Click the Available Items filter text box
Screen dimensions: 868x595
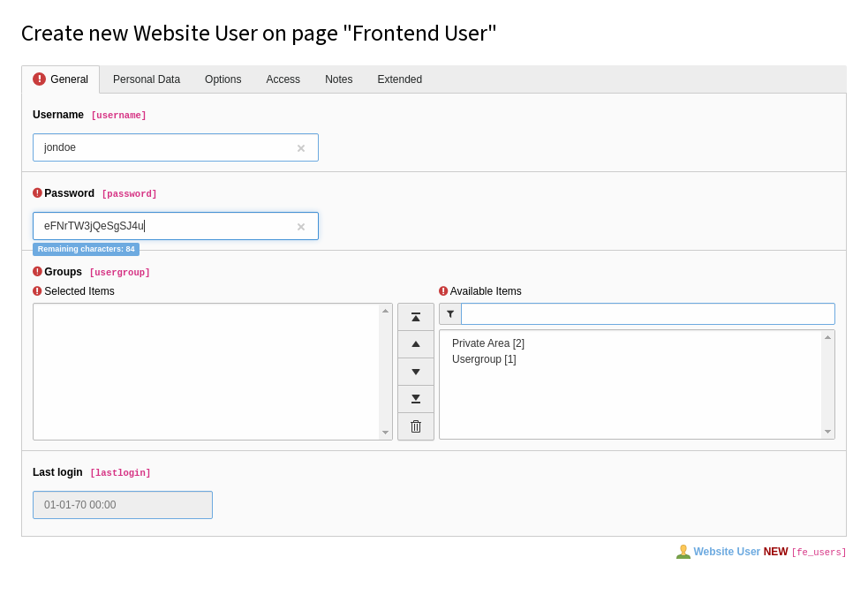pos(647,313)
